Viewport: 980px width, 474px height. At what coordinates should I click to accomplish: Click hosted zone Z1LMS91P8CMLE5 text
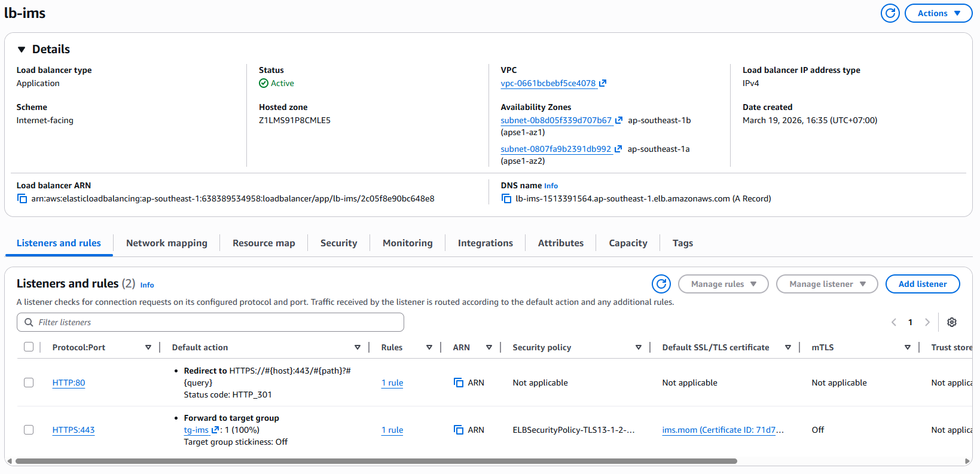coord(295,121)
